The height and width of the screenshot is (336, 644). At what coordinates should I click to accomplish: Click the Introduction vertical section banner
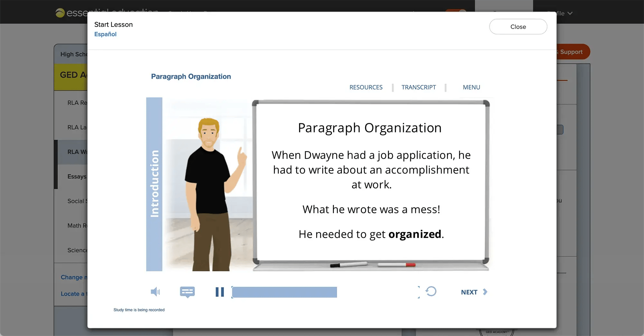pyautogui.click(x=154, y=184)
